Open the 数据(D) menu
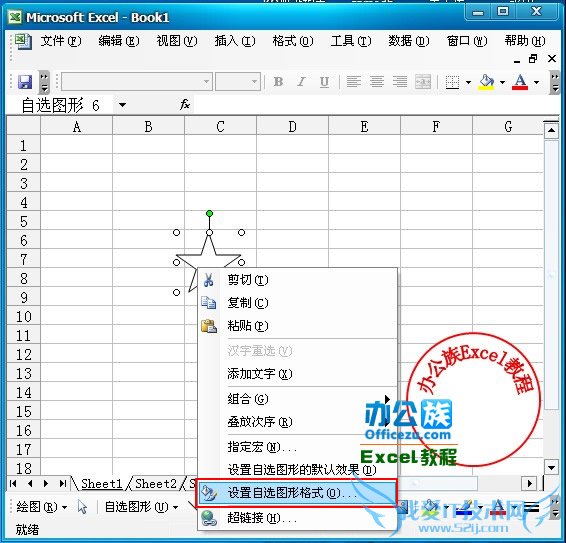The image size is (566, 543). (x=409, y=41)
